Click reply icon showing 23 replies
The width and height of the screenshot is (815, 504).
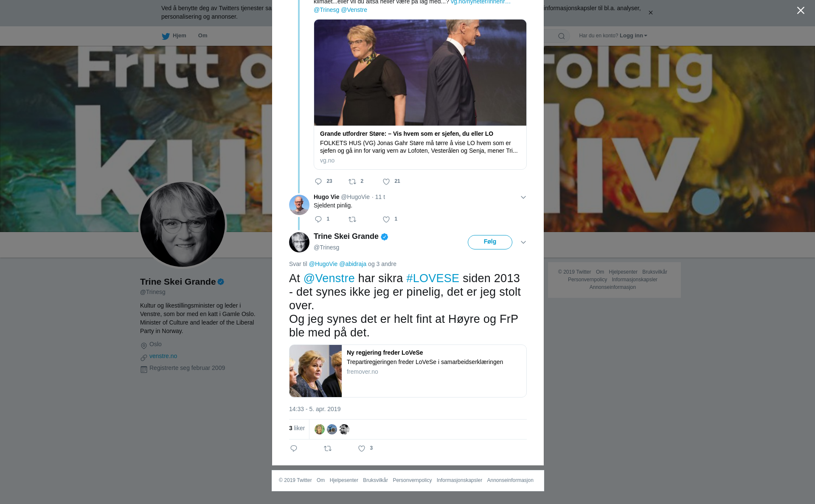point(318,182)
